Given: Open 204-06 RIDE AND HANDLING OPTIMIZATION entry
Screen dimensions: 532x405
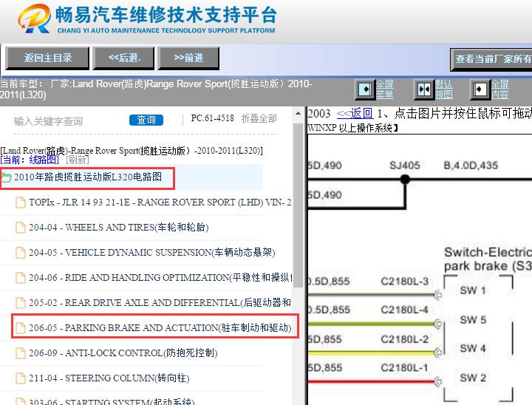Looking at the screenshot, I should [x=160, y=277].
